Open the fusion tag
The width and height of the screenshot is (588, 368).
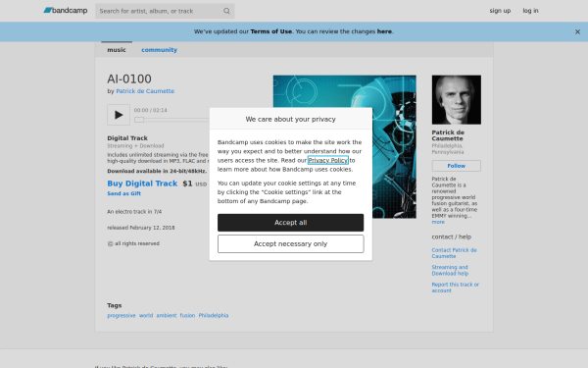click(x=187, y=315)
